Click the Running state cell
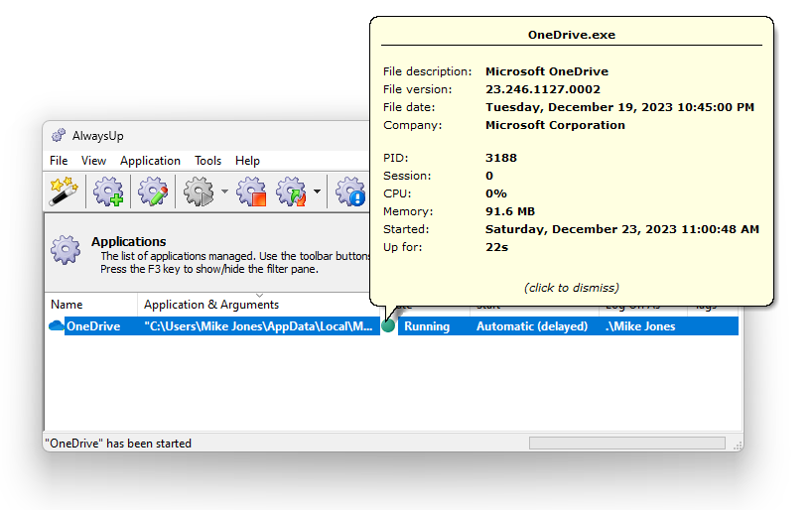 coord(427,326)
